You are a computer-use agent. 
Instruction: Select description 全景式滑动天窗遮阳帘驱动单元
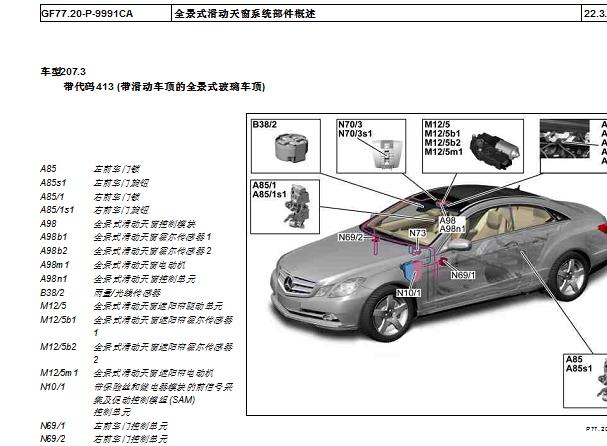point(158,306)
